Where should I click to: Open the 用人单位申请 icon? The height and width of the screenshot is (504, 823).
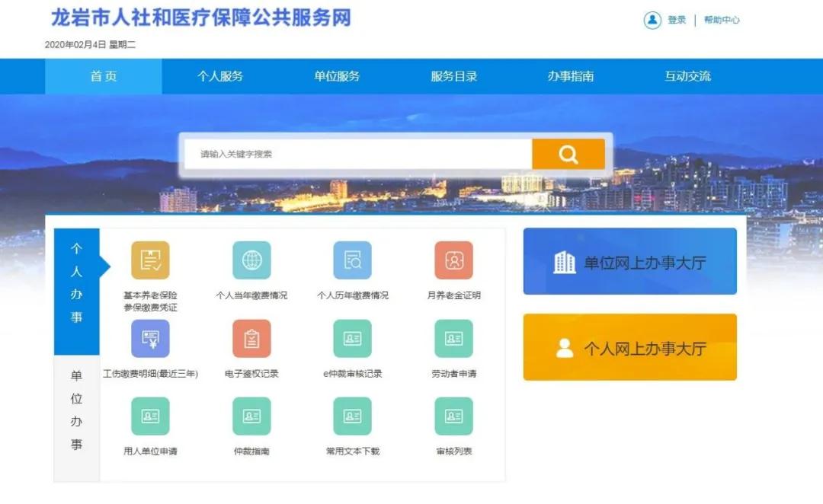(x=150, y=416)
